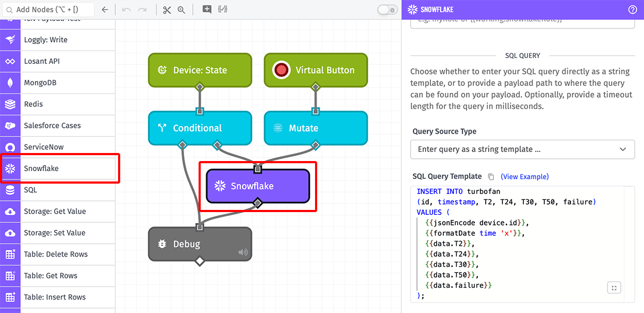Click the canvas Snowflake node's bottom output port

coord(258,203)
